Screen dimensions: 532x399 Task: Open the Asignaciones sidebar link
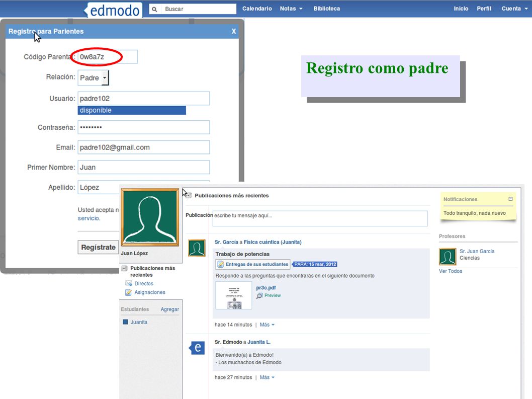point(150,292)
